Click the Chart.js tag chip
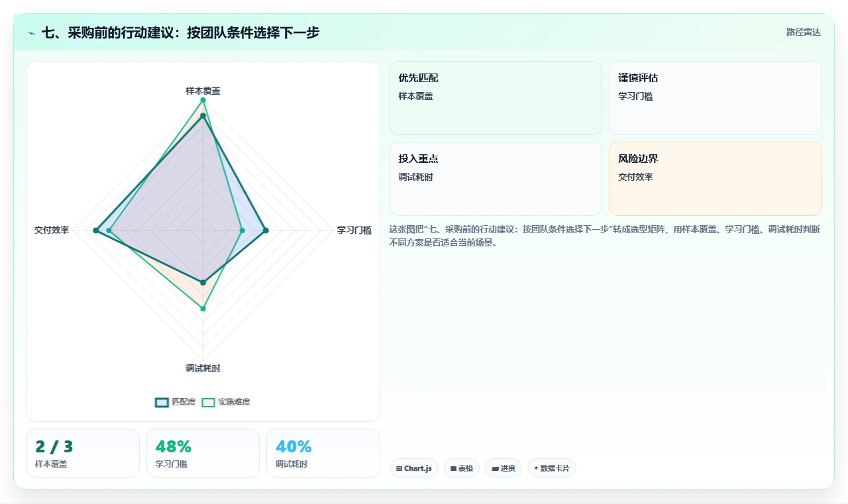The height and width of the screenshot is (504, 848). point(414,468)
